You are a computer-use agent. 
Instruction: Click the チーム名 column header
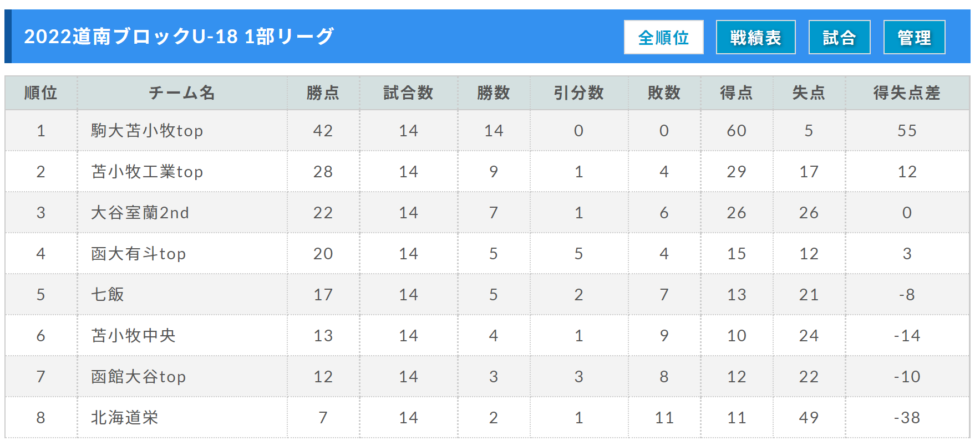(182, 93)
